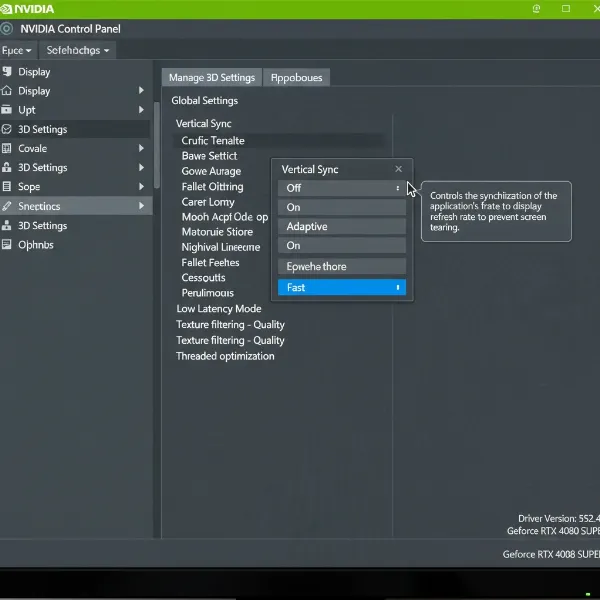Select the Nighival Lineecme setting
The image size is (600, 600).
coord(221,247)
